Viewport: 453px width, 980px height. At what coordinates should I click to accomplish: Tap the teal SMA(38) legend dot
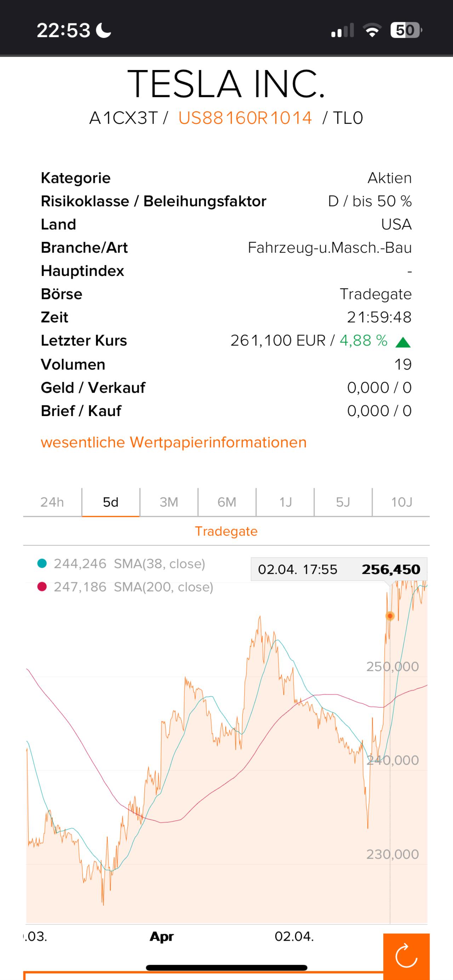coord(42,563)
